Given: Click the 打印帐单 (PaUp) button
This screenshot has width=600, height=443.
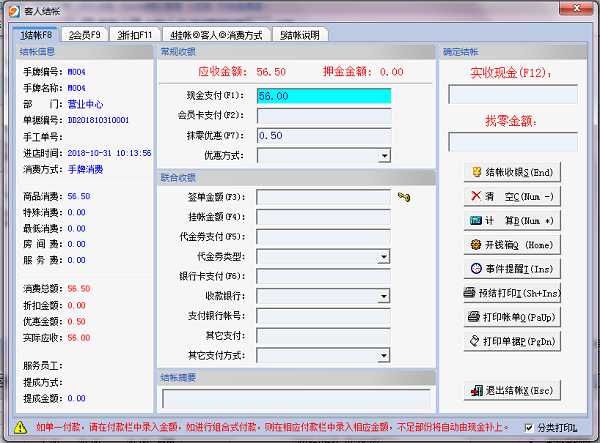Looking at the screenshot, I should pyautogui.click(x=512, y=317).
